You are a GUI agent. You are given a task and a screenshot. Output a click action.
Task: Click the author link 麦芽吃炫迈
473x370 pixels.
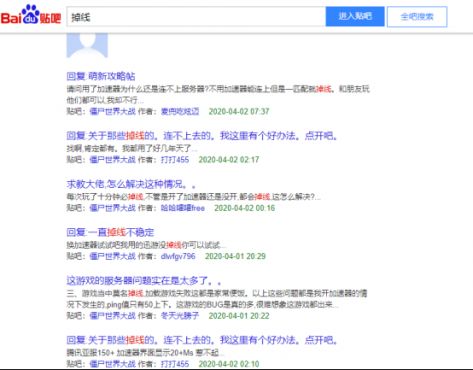pyautogui.click(x=180, y=111)
